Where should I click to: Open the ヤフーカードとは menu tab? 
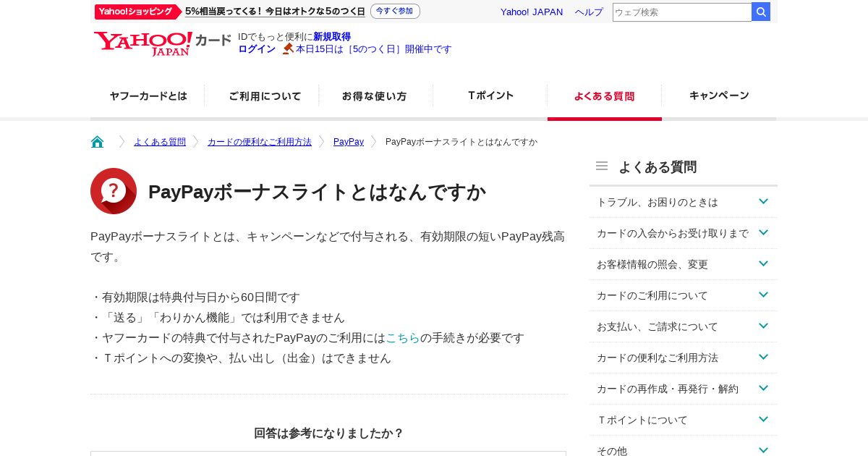(148, 96)
